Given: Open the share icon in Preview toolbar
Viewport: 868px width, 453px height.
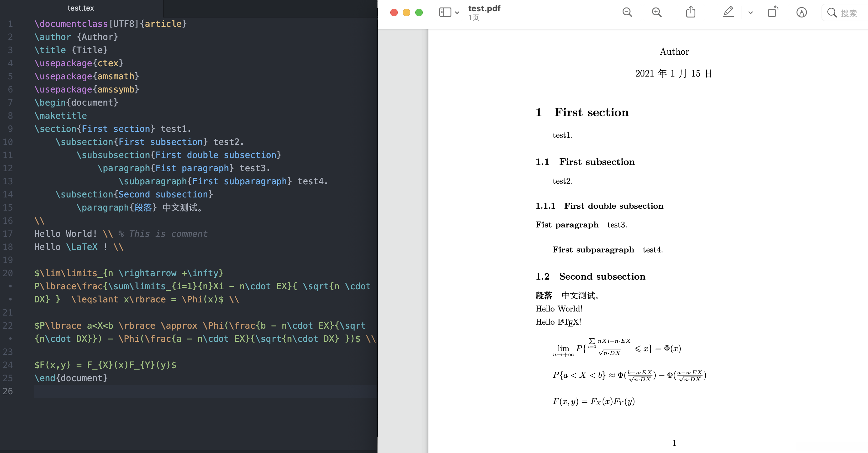Looking at the screenshot, I should (x=691, y=12).
